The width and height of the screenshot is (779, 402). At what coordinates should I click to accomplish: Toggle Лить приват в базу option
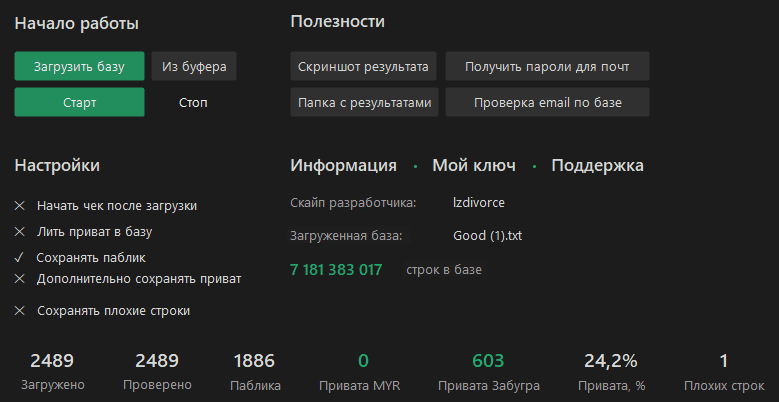[x=83, y=232]
